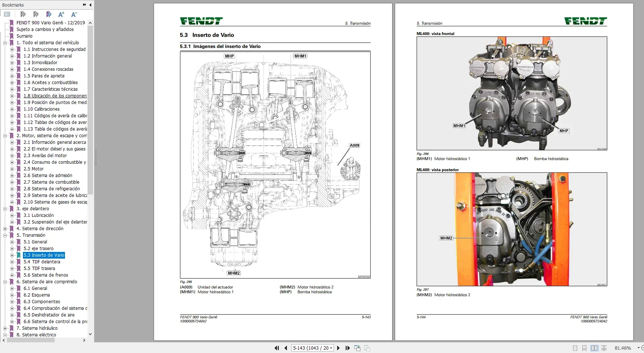644x353 pixels.
Task: Switch to single page view icon
Action: tap(575, 347)
